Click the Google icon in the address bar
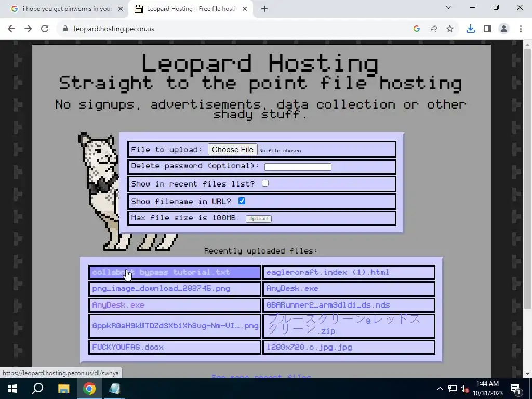Image resolution: width=532 pixels, height=399 pixels. tap(417, 29)
